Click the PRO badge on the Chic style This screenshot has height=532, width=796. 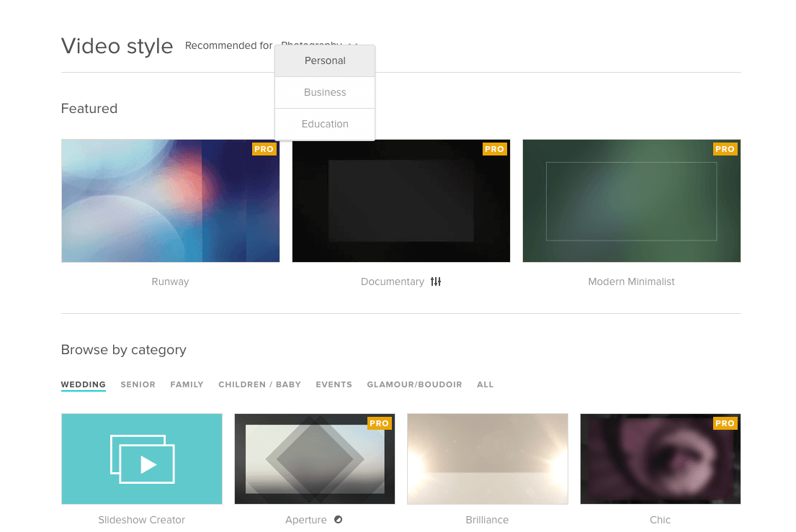(x=725, y=423)
